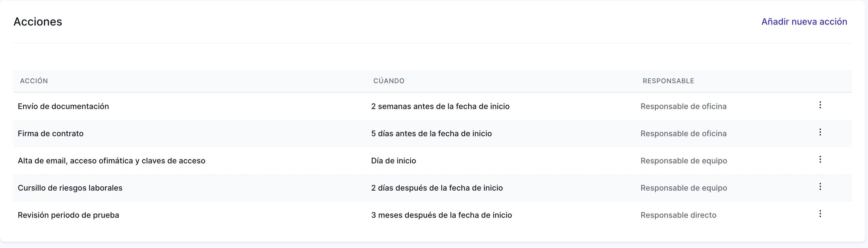
Task: Click the kebab icon beside Responsable de equipo
Action: (820, 160)
